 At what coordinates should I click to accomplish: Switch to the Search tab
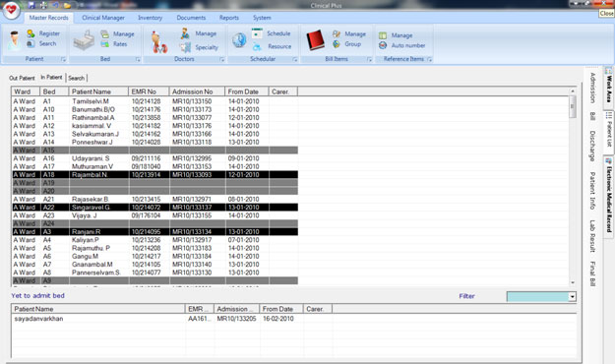click(76, 78)
